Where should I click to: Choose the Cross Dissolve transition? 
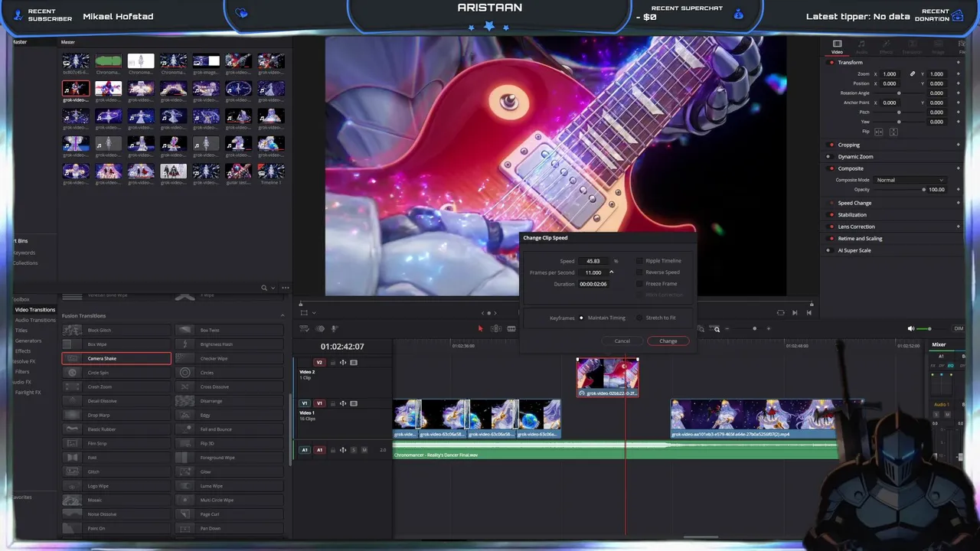230,386
